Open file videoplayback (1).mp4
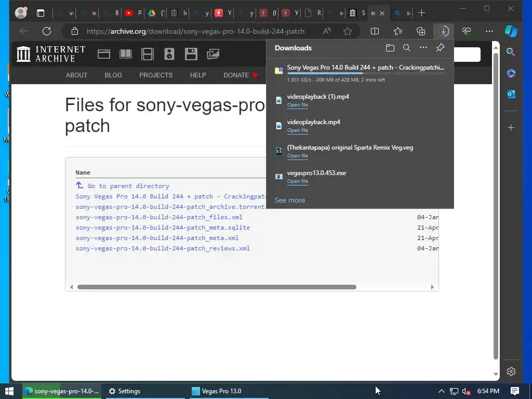The width and height of the screenshot is (532, 399). click(x=298, y=105)
